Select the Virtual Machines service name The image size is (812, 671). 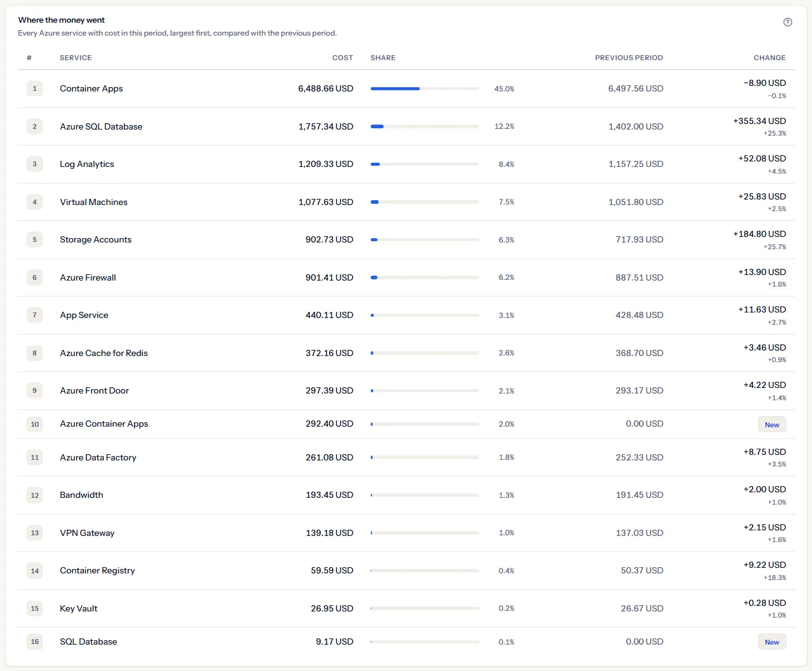pyautogui.click(x=94, y=202)
